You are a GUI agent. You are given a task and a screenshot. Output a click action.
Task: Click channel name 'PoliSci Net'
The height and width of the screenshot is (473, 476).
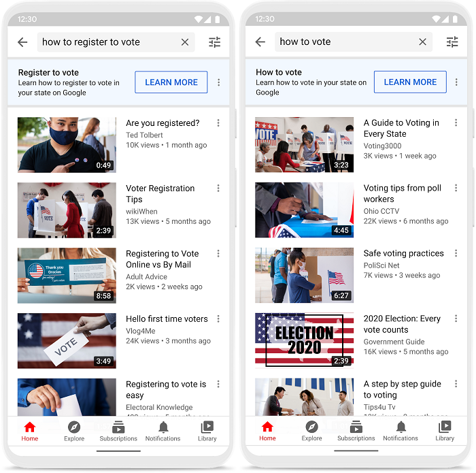pos(381,265)
